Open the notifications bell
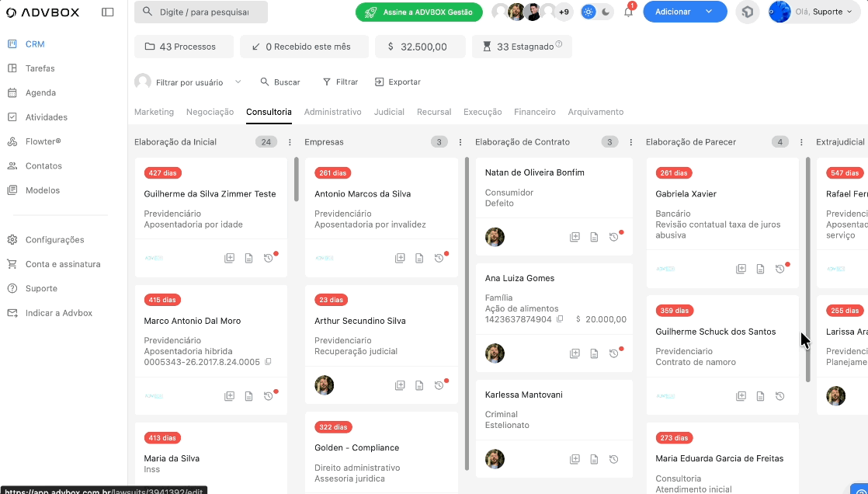Screen dimensions: 868x494 coord(628,12)
